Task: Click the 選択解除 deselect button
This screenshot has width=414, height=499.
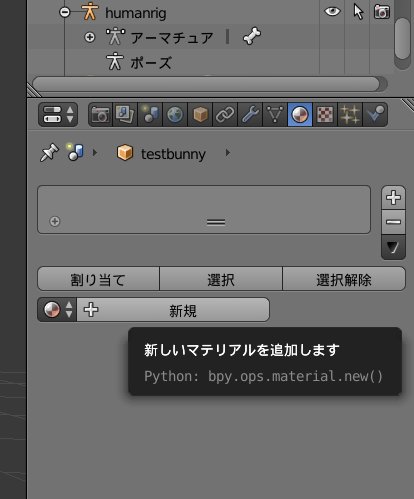Action: tap(344, 279)
